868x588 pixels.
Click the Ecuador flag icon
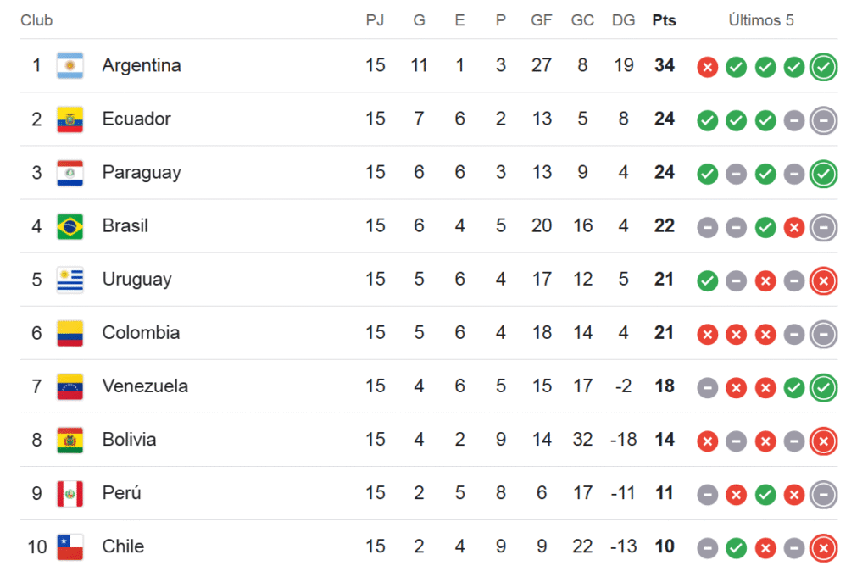(x=70, y=119)
